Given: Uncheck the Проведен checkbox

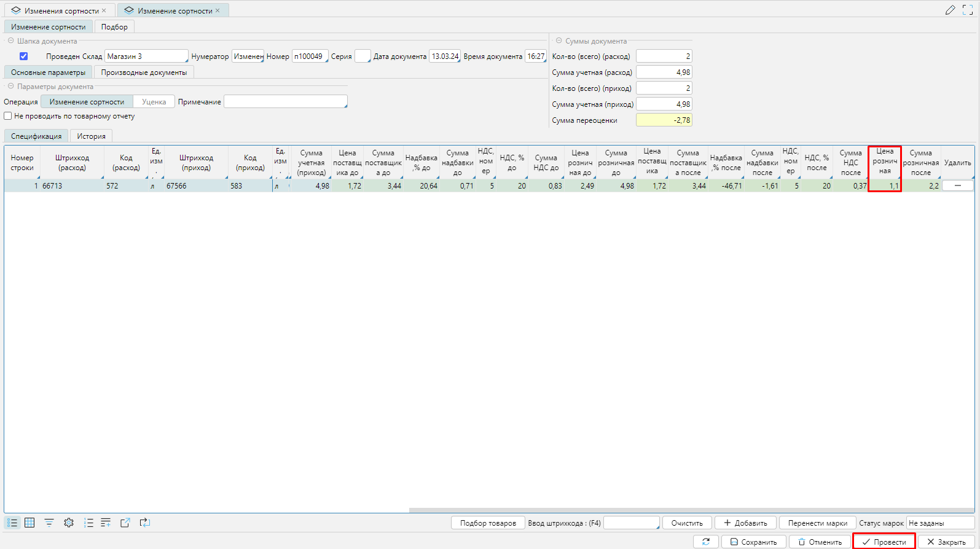Looking at the screenshot, I should 24,56.
